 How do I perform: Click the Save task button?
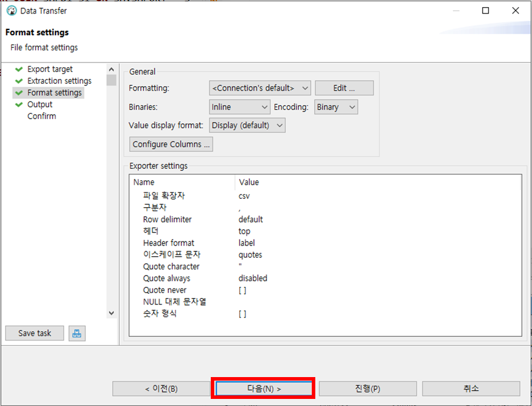click(x=35, y=333)
